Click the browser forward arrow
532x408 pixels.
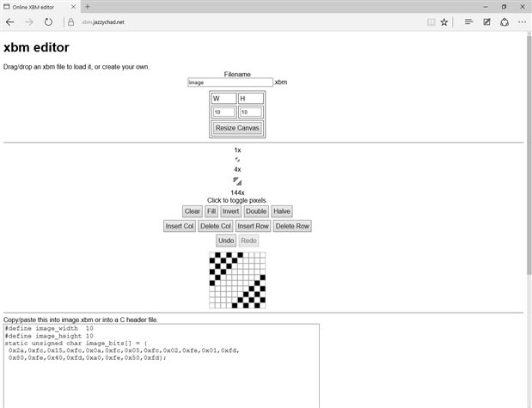[x=29, y=22]
